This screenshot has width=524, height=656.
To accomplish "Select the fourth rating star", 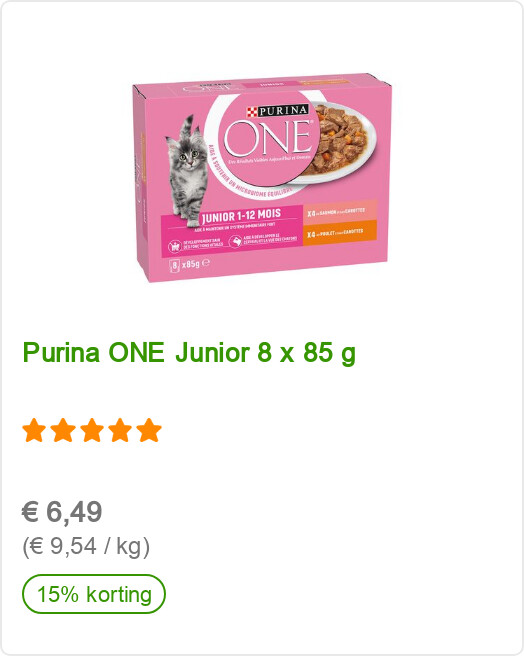I will tap(121, 430).
